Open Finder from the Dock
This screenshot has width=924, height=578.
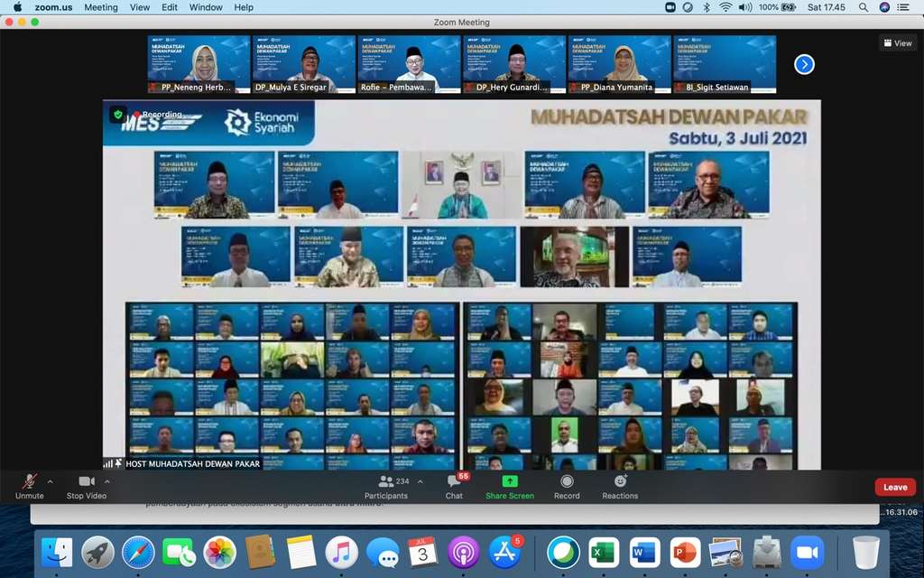coord(57,554)
